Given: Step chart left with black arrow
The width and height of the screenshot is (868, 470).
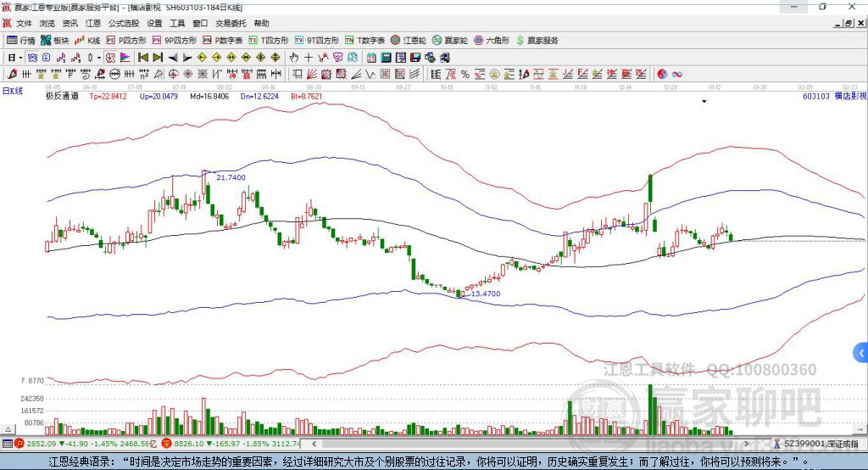Looking at the screenshot, I should (x=173, y=58).
